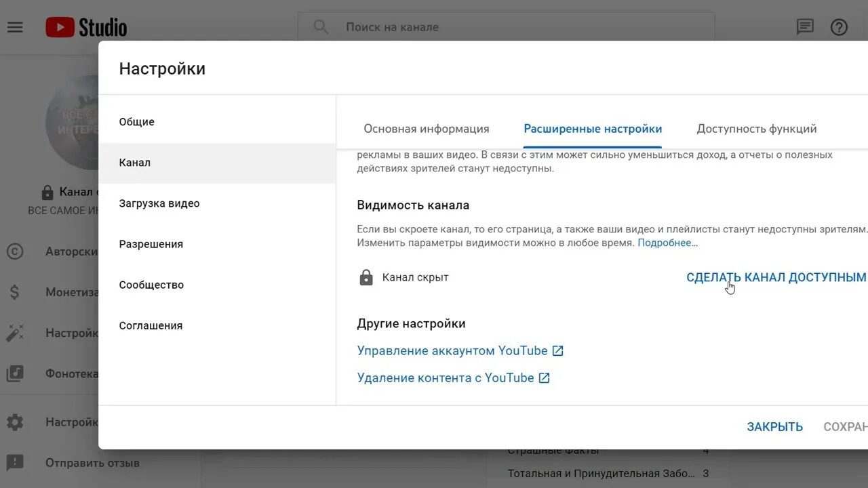Click the send feedback exclamation icon

(x=15, y=463)
